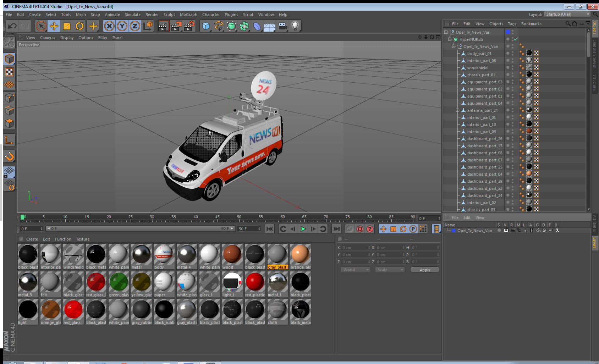
Task: Expand antenna_part_24 object
Action: coord(458,110)
